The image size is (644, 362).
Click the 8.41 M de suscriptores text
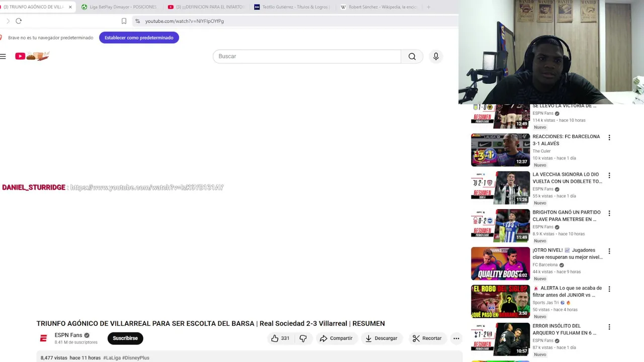tap(76, 342)
